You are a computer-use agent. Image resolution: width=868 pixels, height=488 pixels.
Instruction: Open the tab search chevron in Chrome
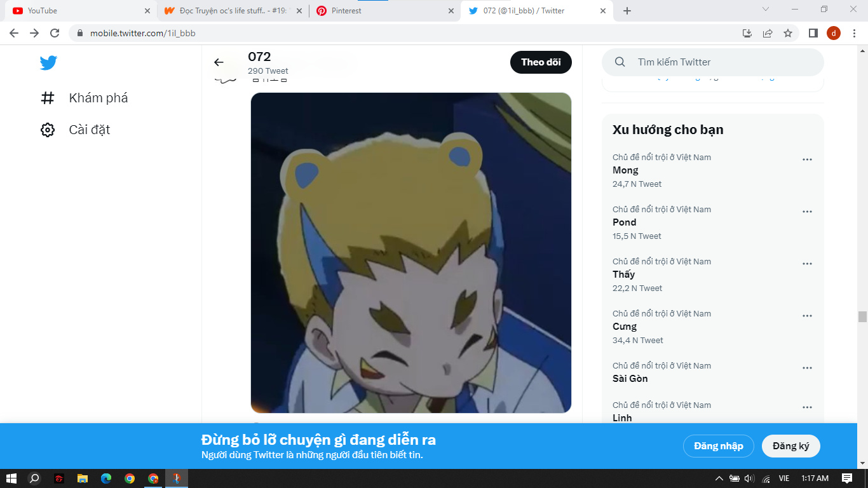(x=766, y=10)
